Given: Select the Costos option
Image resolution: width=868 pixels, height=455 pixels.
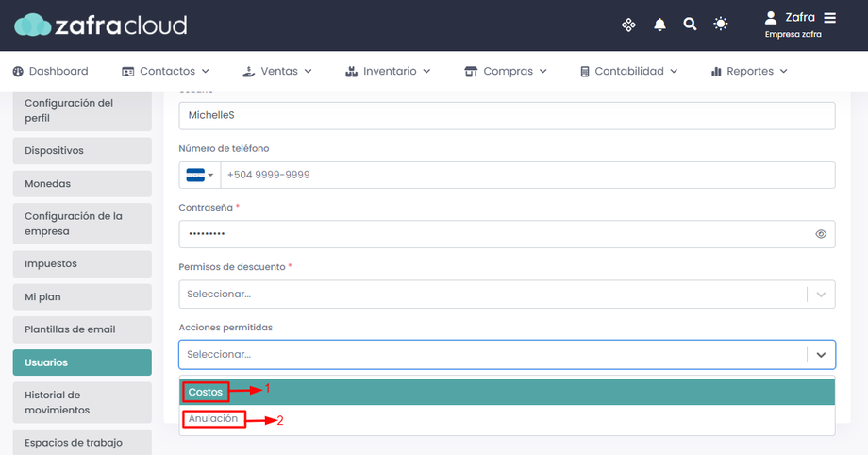Looking at the screenshot, I should [507, 393].
